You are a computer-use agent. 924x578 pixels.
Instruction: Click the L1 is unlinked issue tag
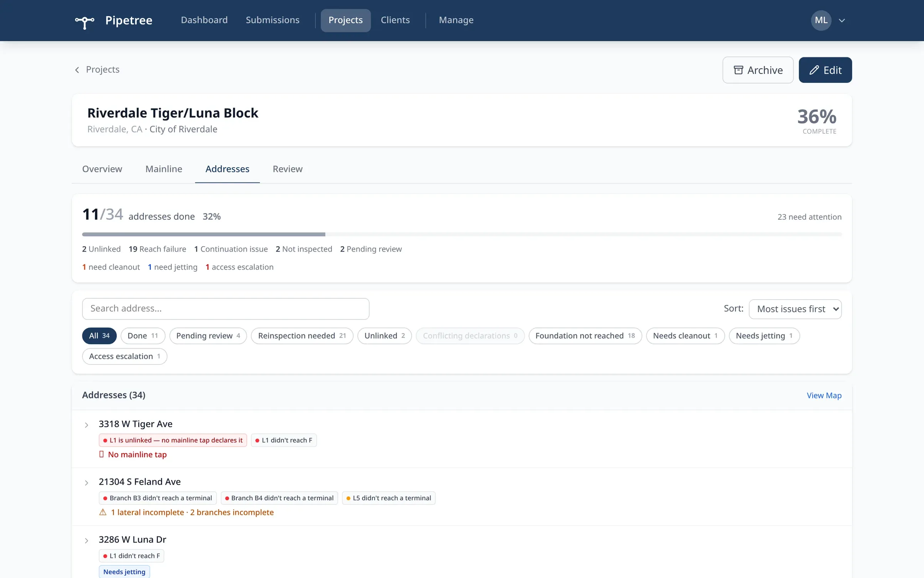pyautogui.click(x=173, y=440)
